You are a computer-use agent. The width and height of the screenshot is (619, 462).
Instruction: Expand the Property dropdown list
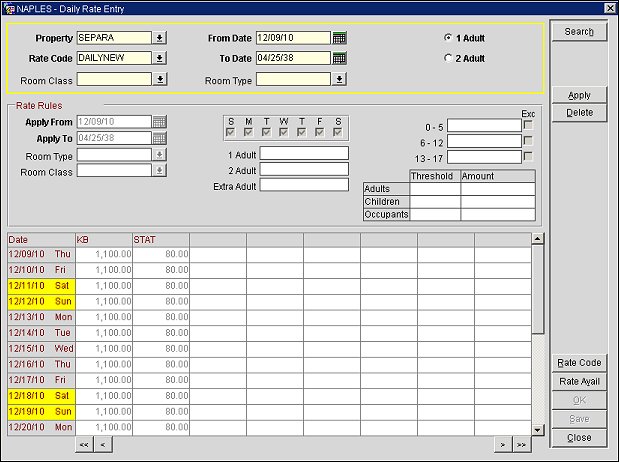pyautogui.click(x=160, y=38)
